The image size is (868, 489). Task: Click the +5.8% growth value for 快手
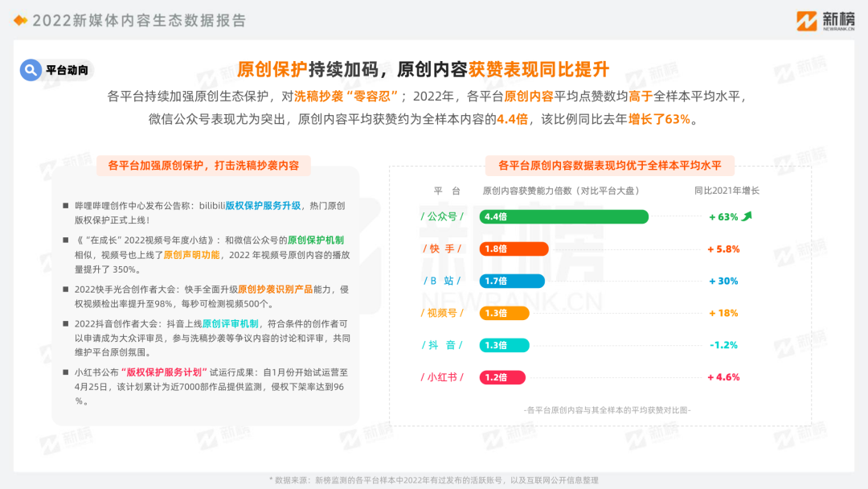point(723,249)
